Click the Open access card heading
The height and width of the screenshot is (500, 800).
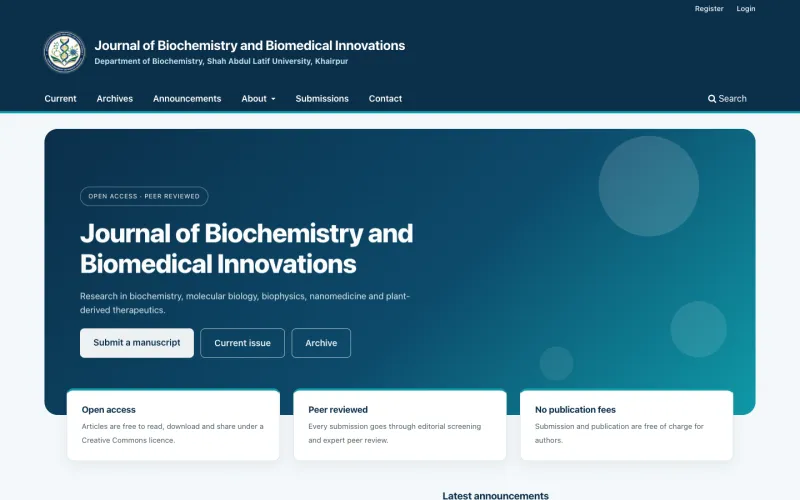[x=109, y=410]
